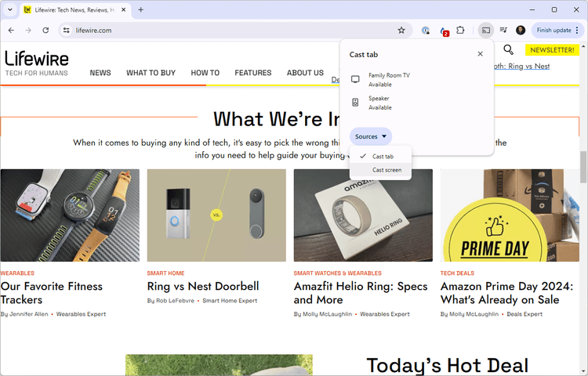The width and height of the screenshot is (588, 376).
Task: Click the Lifewire logo
Action: pos(37,63)
